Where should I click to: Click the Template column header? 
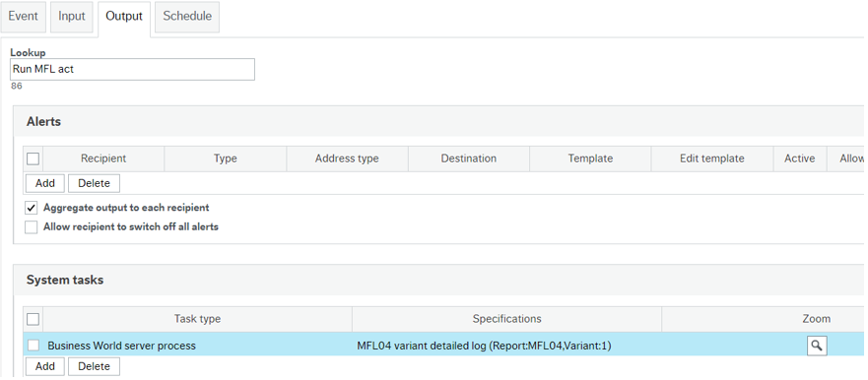point(591,158)
